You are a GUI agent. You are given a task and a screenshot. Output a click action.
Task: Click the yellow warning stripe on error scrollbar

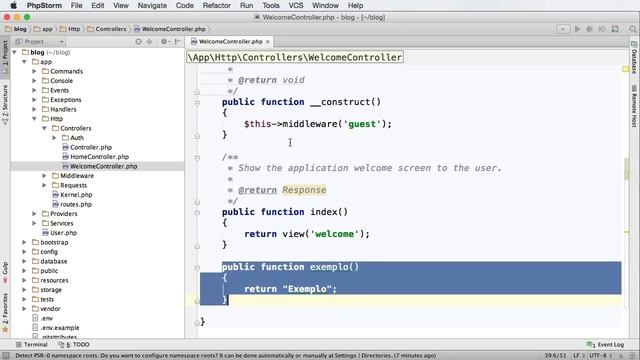626,232
